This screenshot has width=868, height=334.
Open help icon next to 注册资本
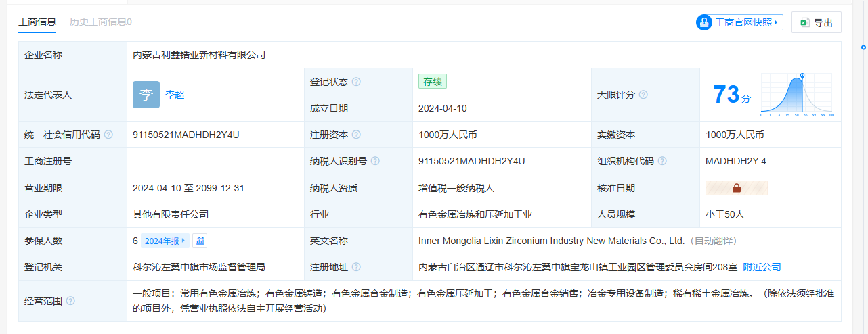tap(356, 135)
